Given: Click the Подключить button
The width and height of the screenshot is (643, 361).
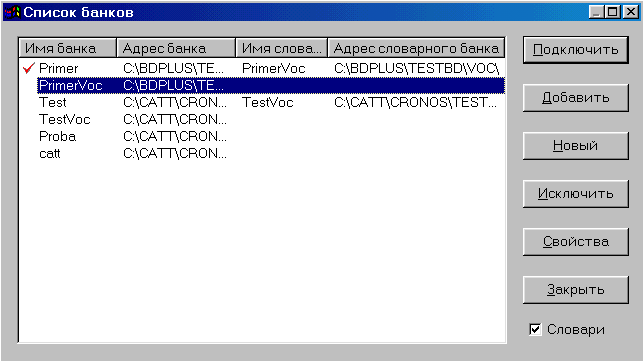Looking at the screenshot, I should [575, 50].
